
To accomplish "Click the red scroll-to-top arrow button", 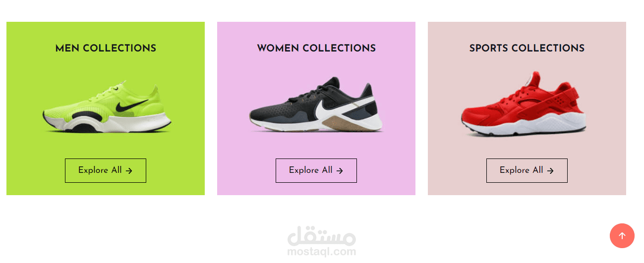I will [x=622, y=236].
